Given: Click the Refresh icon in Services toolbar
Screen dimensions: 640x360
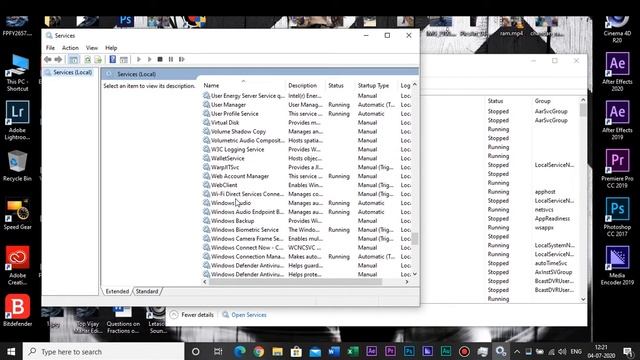Looking at the screenshot, I should point(87,60).
